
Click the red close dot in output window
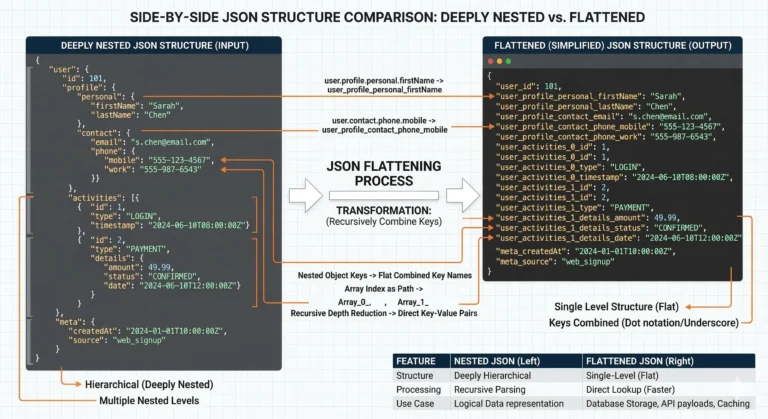click(490, 61)
